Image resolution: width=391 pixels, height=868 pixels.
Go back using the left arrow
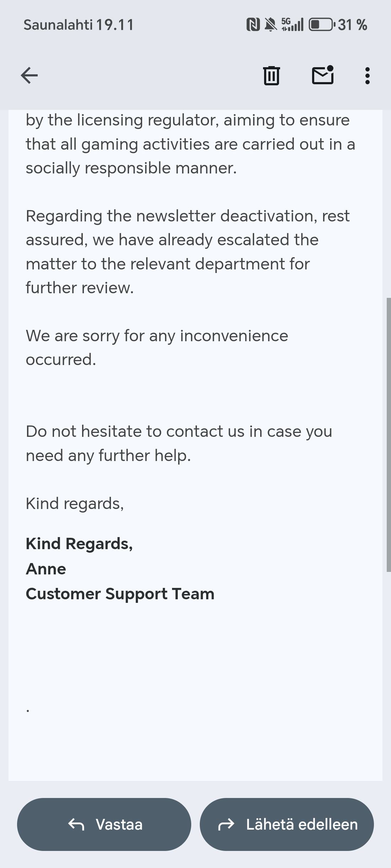tap(29, 76)
